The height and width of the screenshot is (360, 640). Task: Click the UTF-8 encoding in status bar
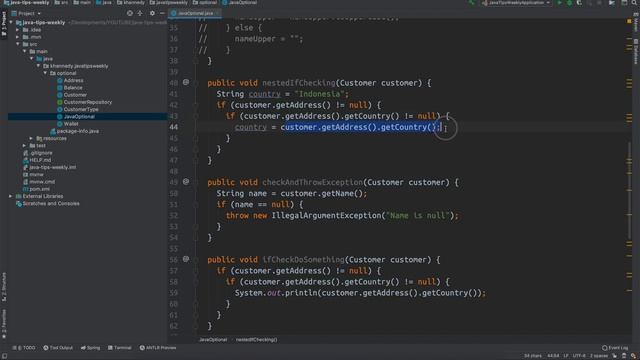click(x=579, y=356)
